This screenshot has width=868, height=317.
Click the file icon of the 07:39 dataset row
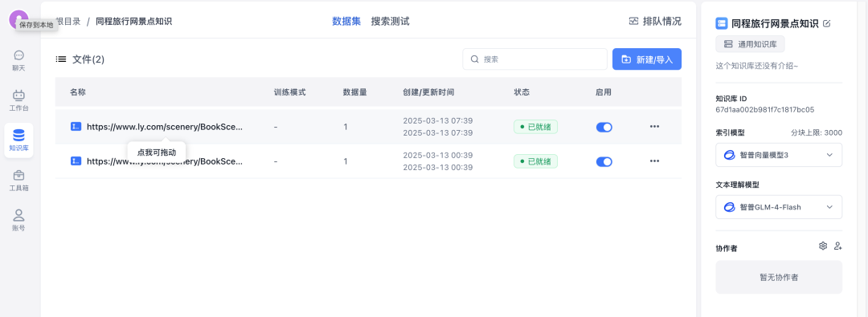click(x=76, y=127)
